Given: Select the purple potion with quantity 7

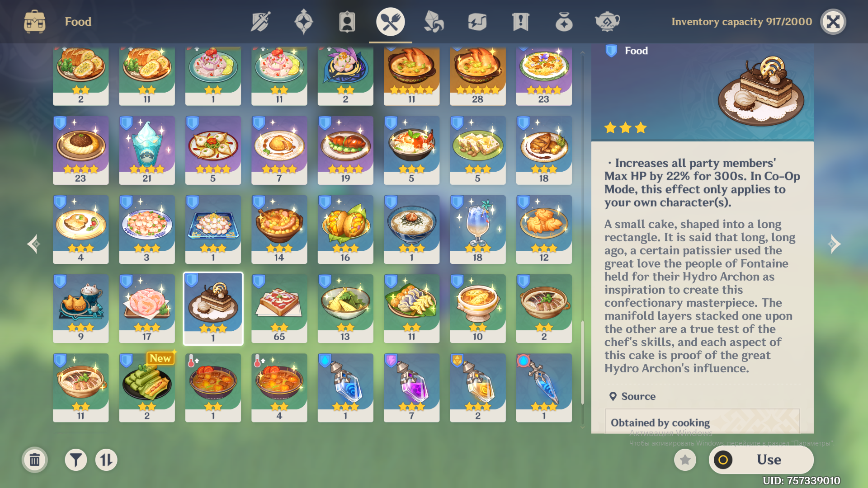Looking at the screenshot, I should point(411,388).
